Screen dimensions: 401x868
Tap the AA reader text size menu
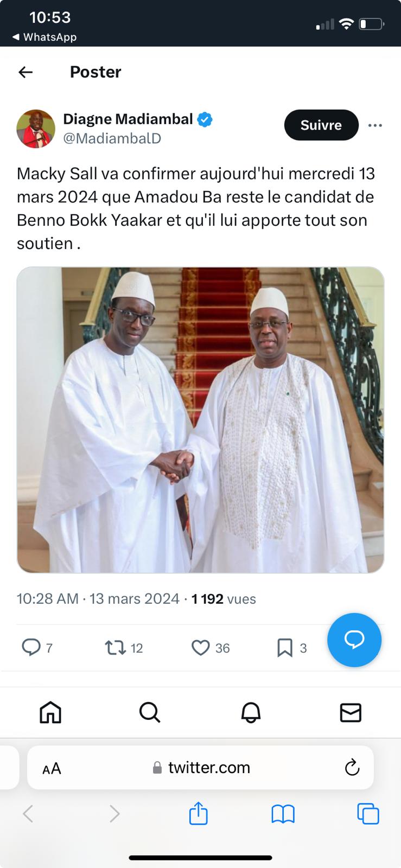(x=52, y=768)
